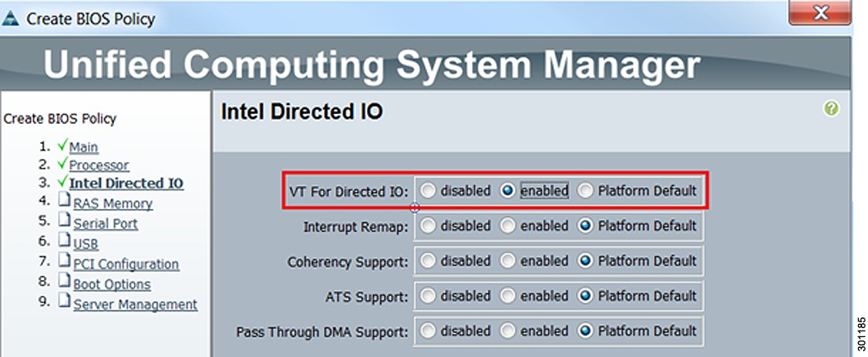The height and width of the screenshot is (357, 868).
Task: Click the page icon beside Server Management
Action: 64,301
